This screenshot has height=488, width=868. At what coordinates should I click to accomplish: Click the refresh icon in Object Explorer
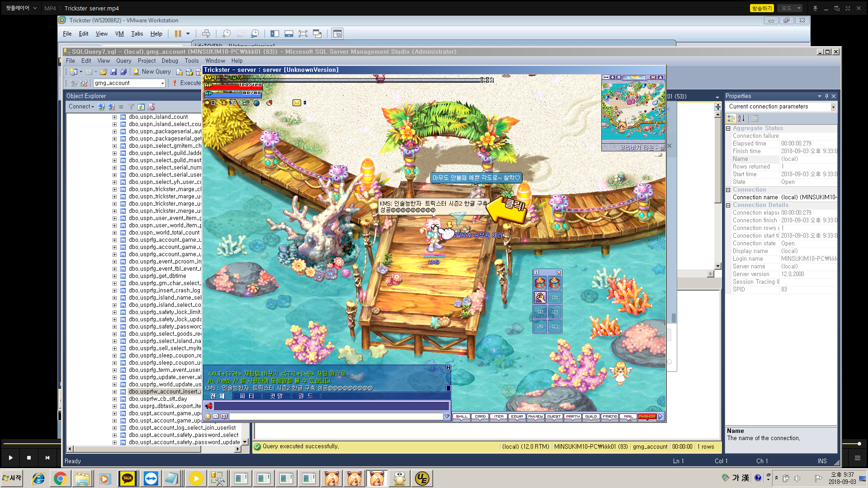(141, 107)
